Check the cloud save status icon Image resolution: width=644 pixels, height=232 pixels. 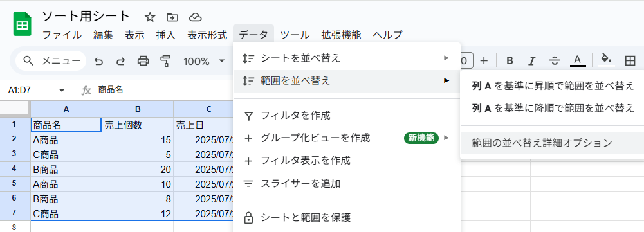[x=195, y=17]
